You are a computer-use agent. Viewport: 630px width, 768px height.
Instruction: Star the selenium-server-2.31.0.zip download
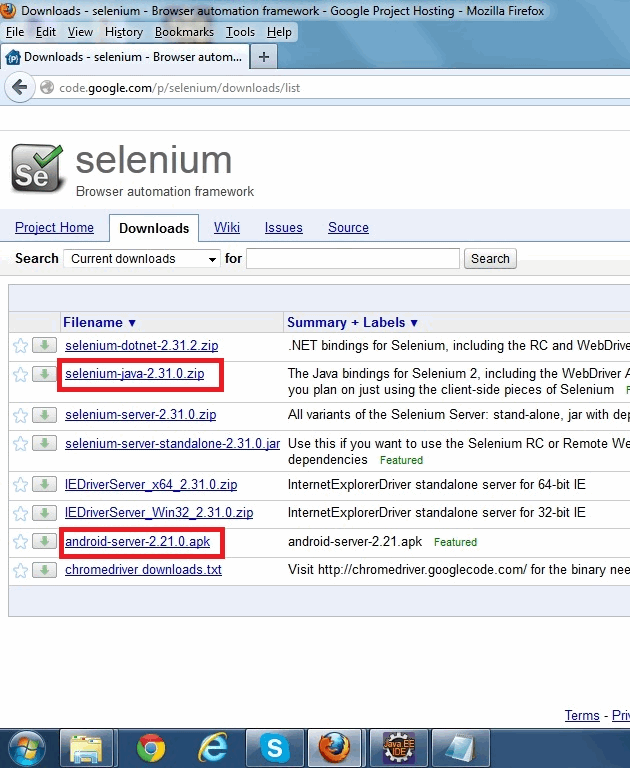(x=21, y=415)
